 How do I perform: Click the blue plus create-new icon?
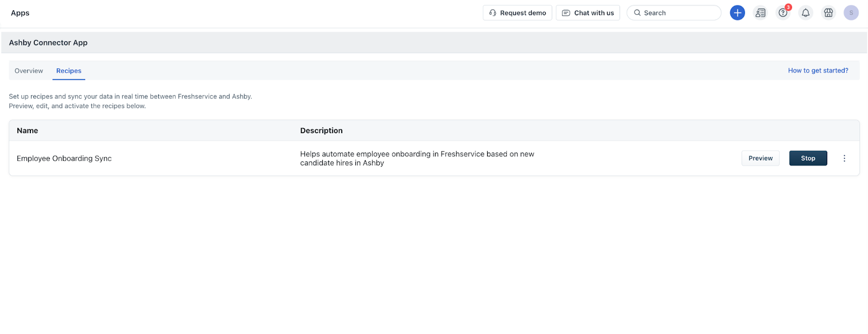(x=737, y=12)
